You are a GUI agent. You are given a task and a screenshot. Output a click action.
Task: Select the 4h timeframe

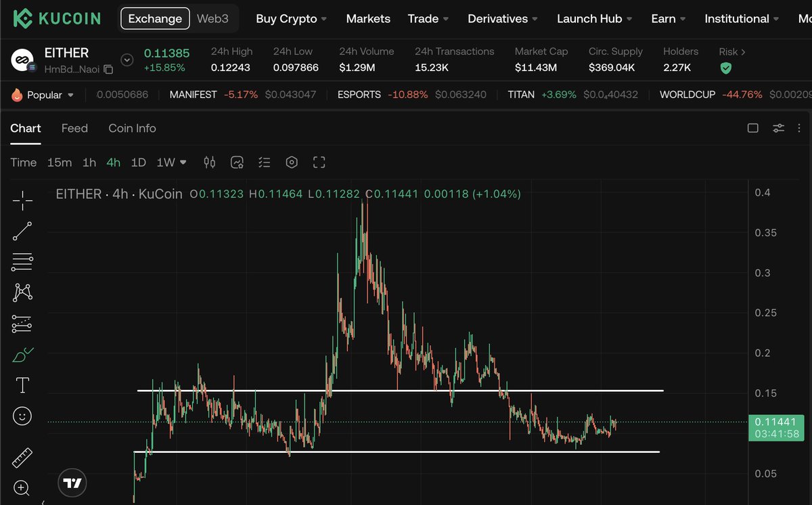pos(113,162)
